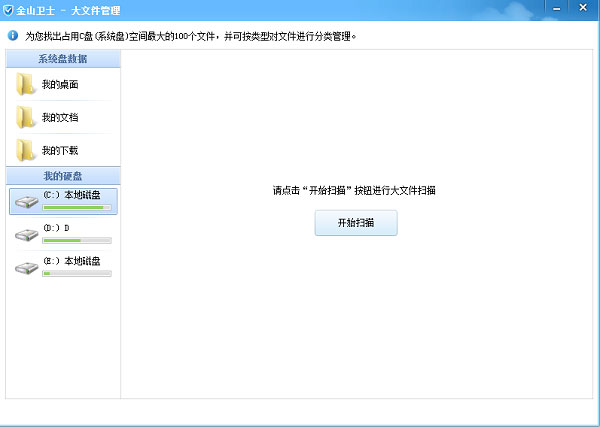Image resolution: width=600 pixels, height=427 pixels.
Task: Click the C: drive icon
Action: [27, 201]
